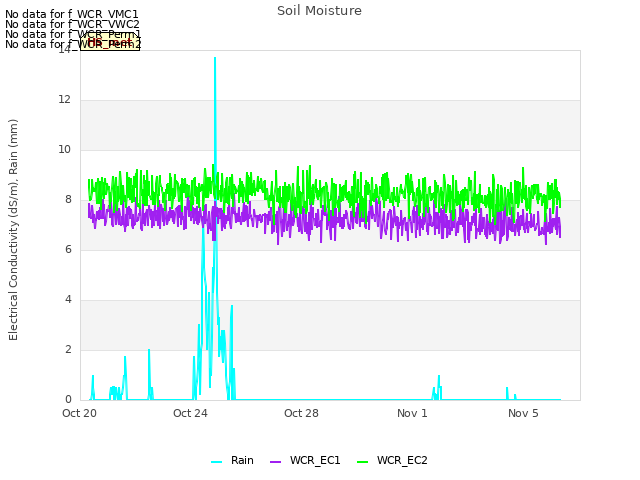Click the y-axis title Electrical Conductivity
The image size is (640, 480).
(x=13, y=230)
